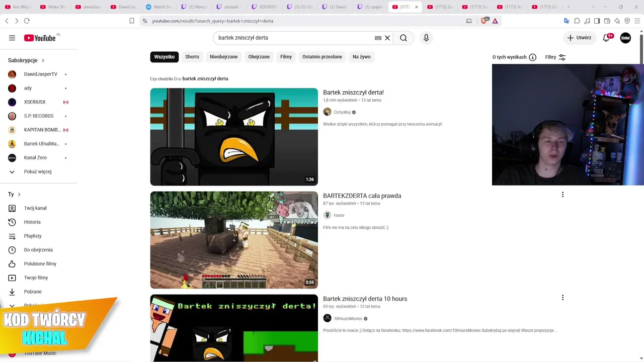Open the YouTube hamburger guide menu
The height and width of the screenshot is (362, 644).
pos(12,38)
